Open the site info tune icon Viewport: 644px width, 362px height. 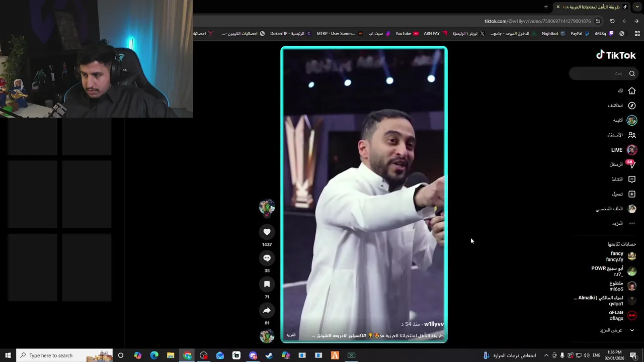tap(598, 21)
